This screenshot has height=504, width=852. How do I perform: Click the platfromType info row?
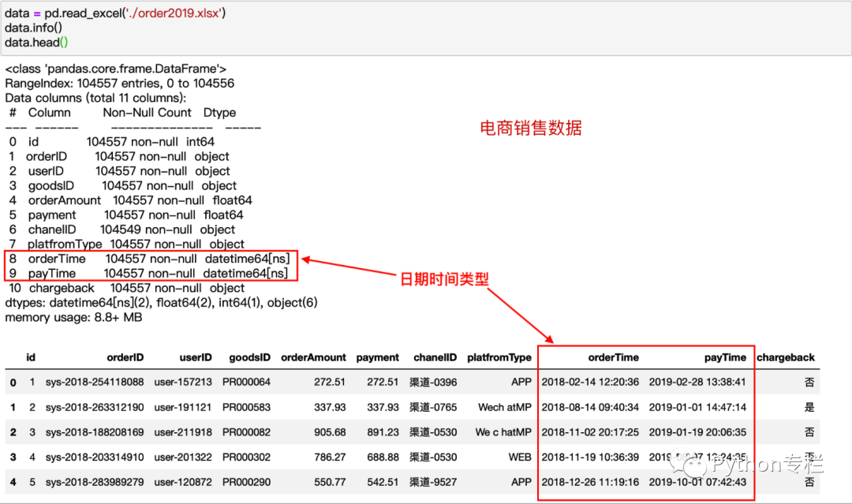[126, 245]
